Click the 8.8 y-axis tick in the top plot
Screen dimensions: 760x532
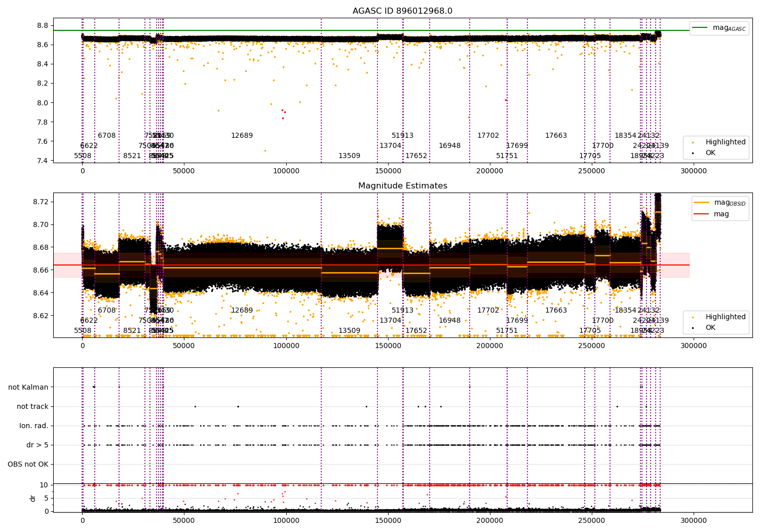(x=43, y=25)
